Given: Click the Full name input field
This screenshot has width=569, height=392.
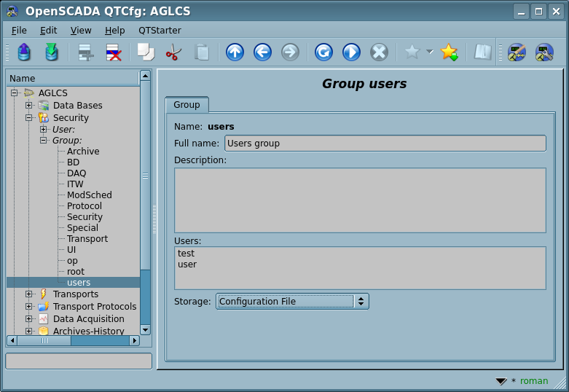Looking at the screenshot, I should pyautogui.click(x=385, y=144).
